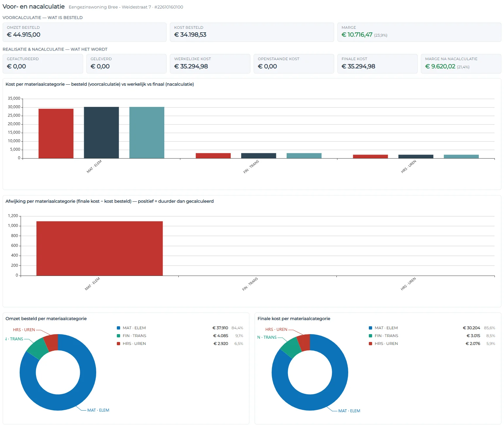Open the Geleverd KPI card
Image resolution: width=504 pixels, height=425 pixels.
126,64
